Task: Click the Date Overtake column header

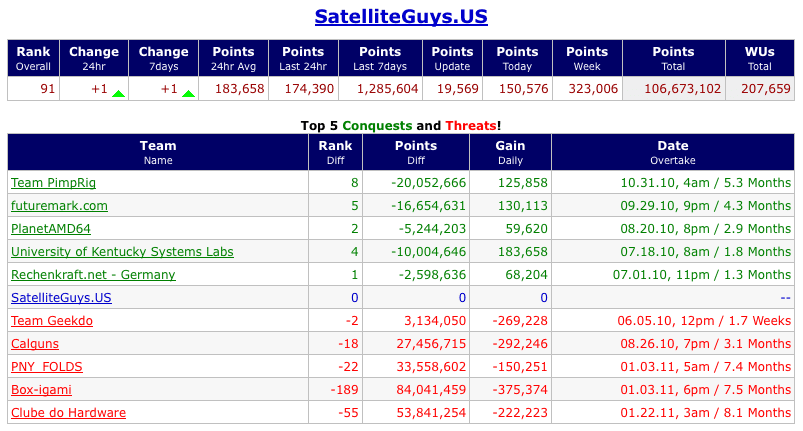Action: click(x=673, y=152)
